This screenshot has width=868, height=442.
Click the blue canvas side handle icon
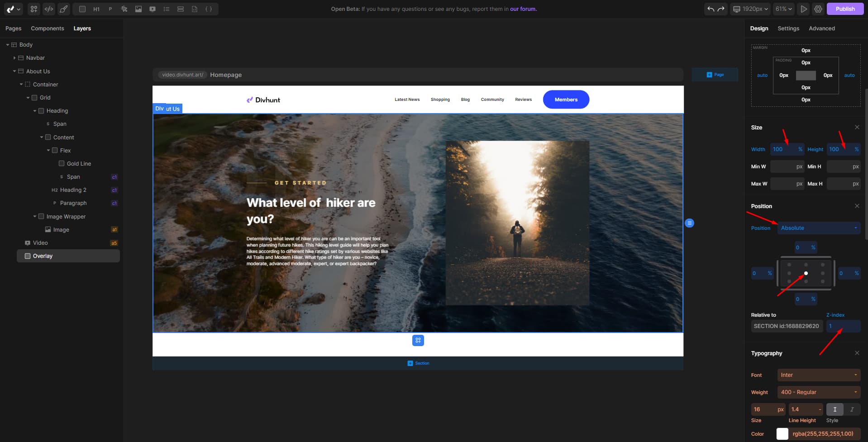coord(689,223)
